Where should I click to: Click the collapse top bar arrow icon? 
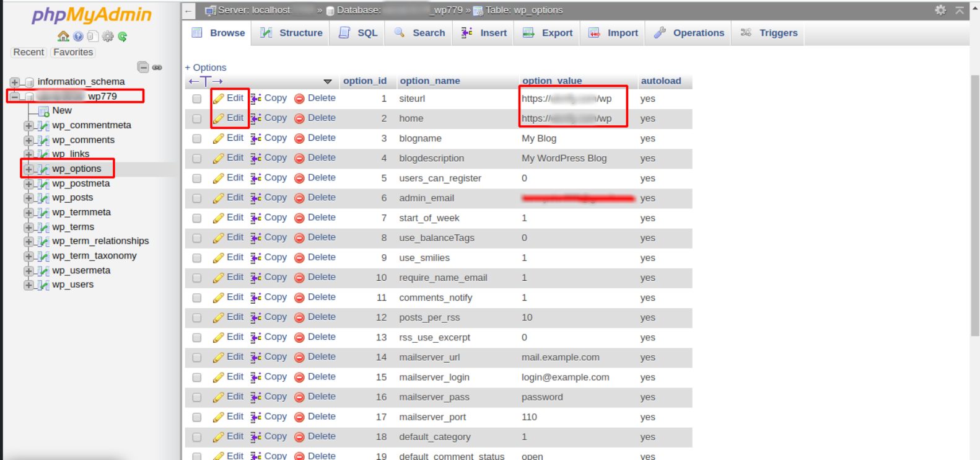click(x=960, y=10)
